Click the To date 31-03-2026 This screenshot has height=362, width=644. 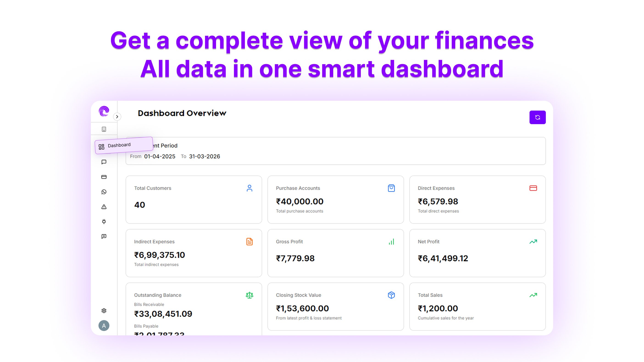pyautogui.click(x=204, y=156)
